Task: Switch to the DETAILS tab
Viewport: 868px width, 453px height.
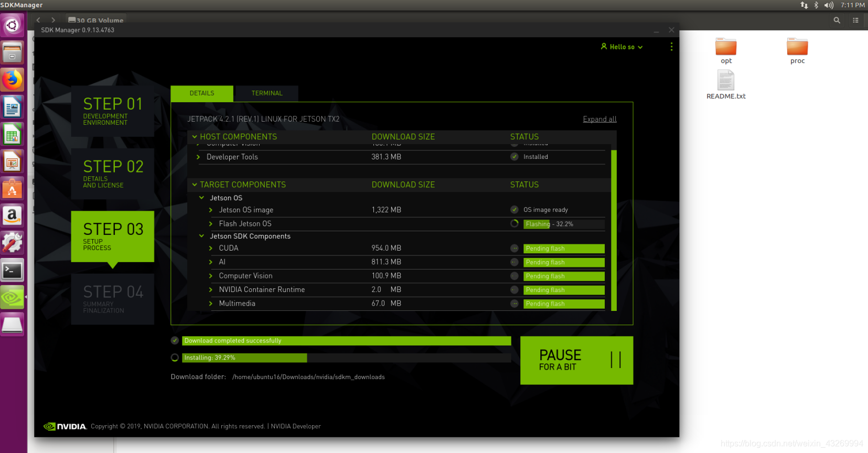Action: pyautogui.click(x=202, y=93)
